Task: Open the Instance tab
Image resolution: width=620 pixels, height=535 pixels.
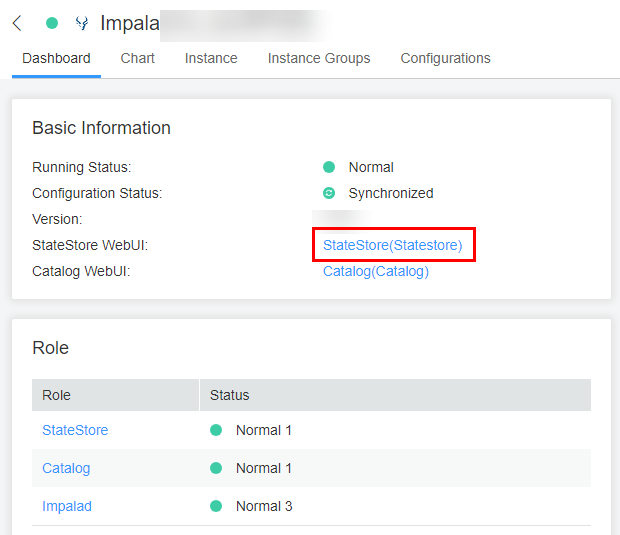Action: point(211,59)
